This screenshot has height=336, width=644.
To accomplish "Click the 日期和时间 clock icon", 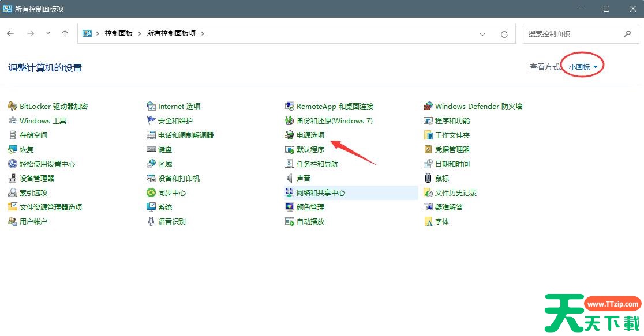I will tap(428, 164).
